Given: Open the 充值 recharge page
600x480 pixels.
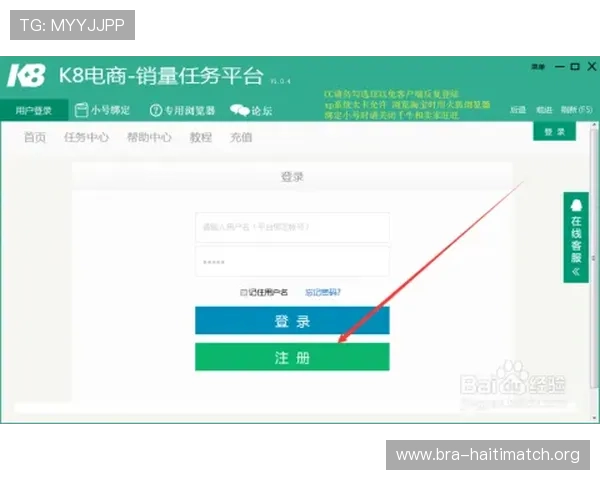Looking at the screenshot, I should pyautogui.click(x=241, y=137).
